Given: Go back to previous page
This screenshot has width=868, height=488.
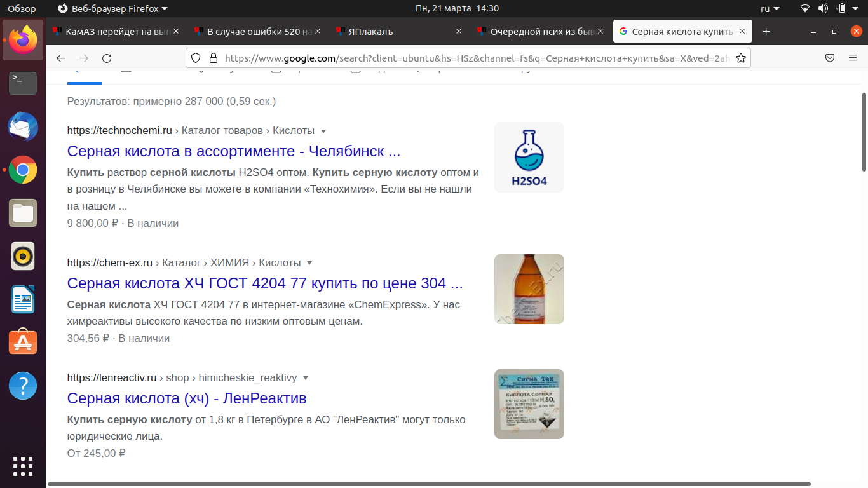Looking at the screenshot, I should 61,58.
